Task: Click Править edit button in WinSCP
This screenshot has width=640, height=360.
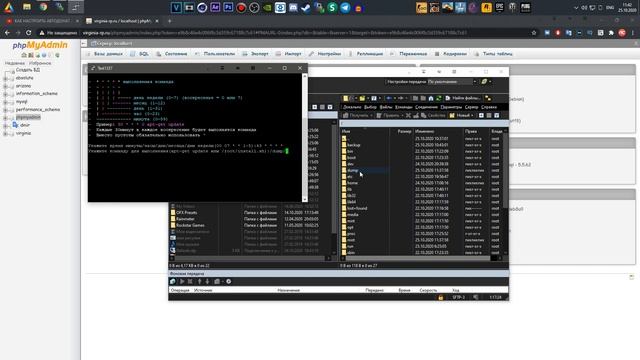Action: pos(387,116)
